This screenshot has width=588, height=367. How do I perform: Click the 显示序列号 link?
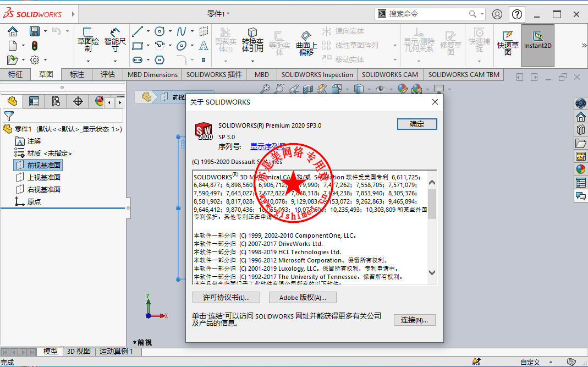pos(268,146)
